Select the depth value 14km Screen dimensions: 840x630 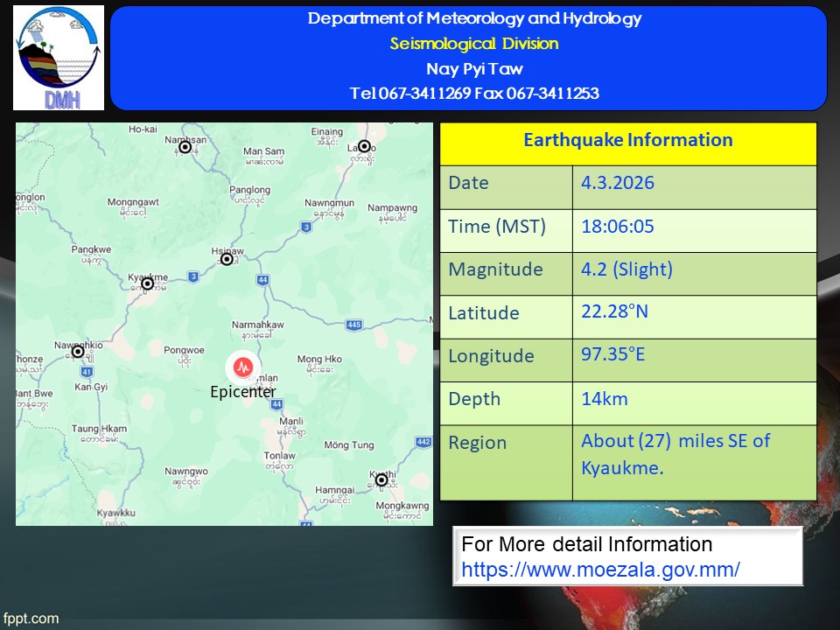click(x=605, y=399)
